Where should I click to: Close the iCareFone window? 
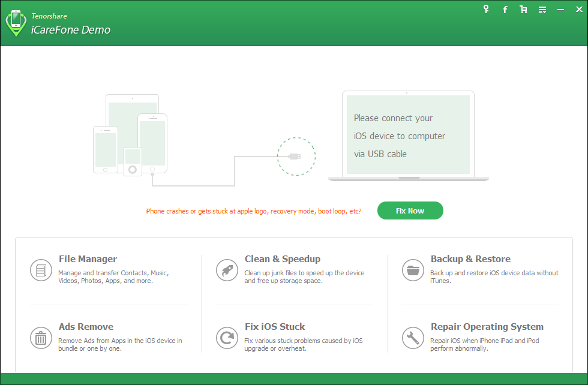point(579,10)
